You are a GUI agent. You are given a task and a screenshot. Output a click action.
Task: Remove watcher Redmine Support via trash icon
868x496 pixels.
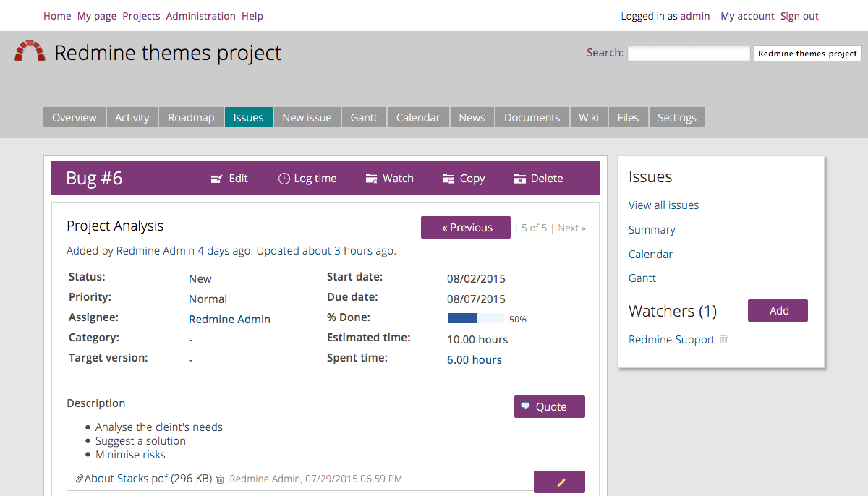coord(724,339)
